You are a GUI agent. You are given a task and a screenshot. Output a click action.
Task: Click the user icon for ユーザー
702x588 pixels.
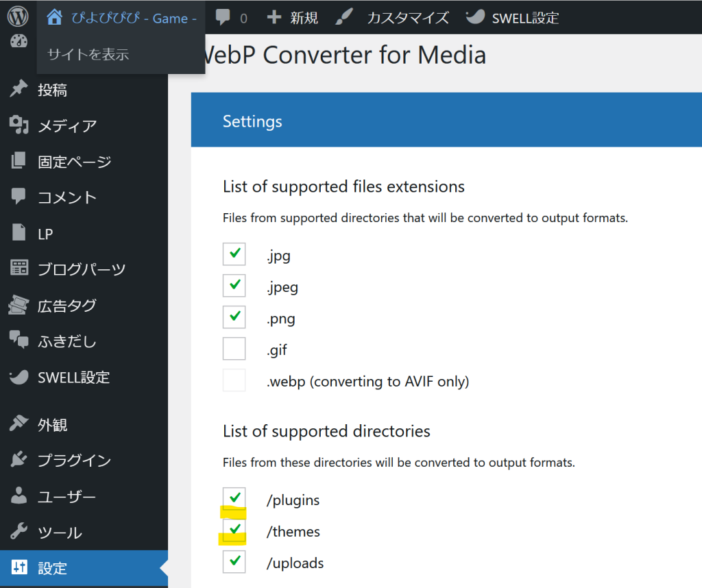coord(19,496)
